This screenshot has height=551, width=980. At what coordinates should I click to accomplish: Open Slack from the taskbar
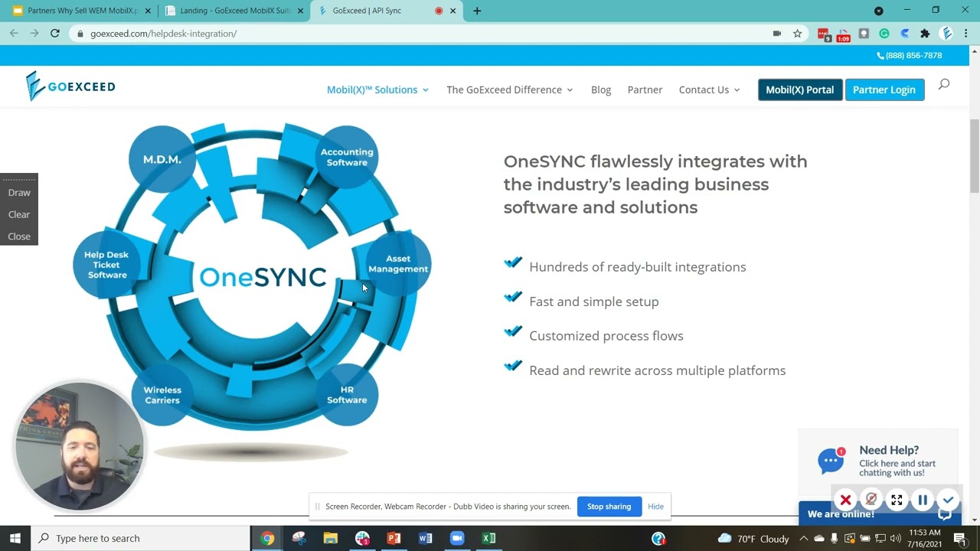pos(362,538)
